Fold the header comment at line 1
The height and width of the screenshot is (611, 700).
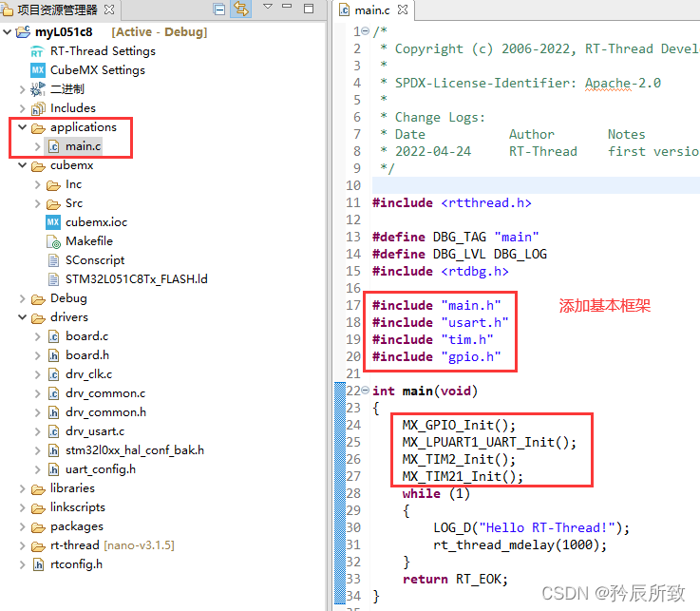(x=365, y=30)
